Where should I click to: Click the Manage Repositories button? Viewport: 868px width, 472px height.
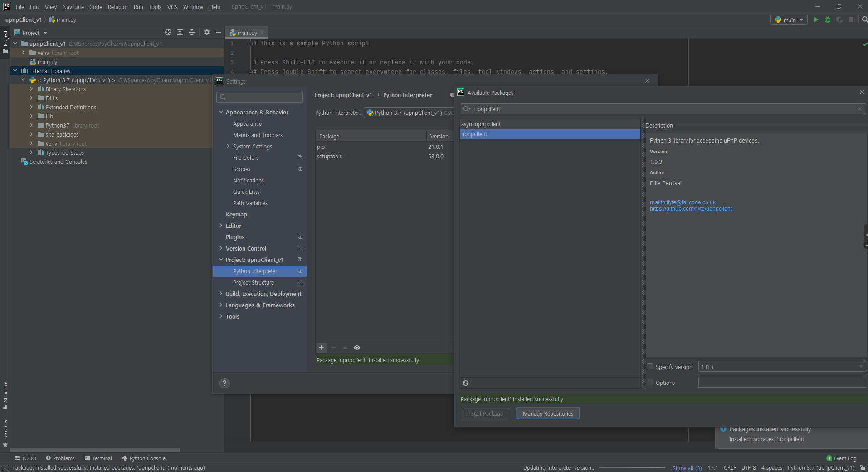tap(548, 413)
